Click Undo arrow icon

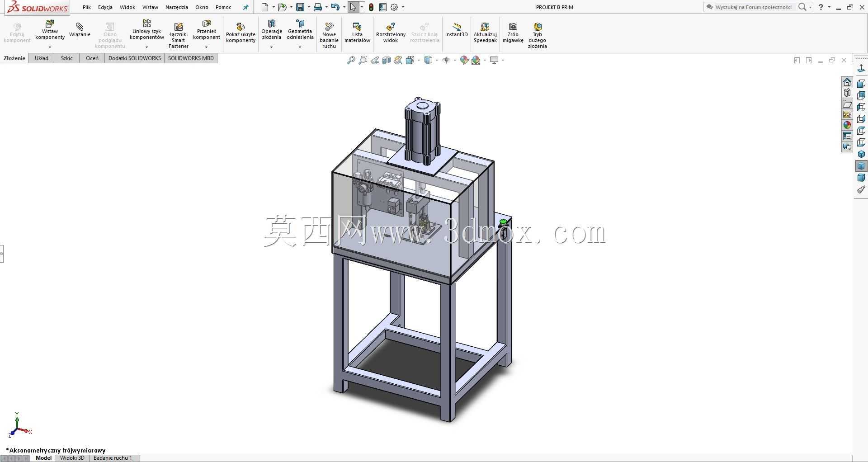(335, 7)
